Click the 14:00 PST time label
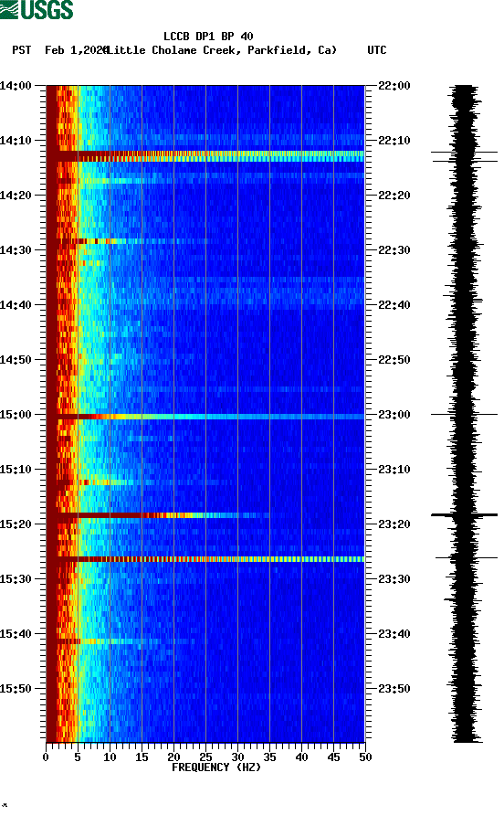 [16, 86]
